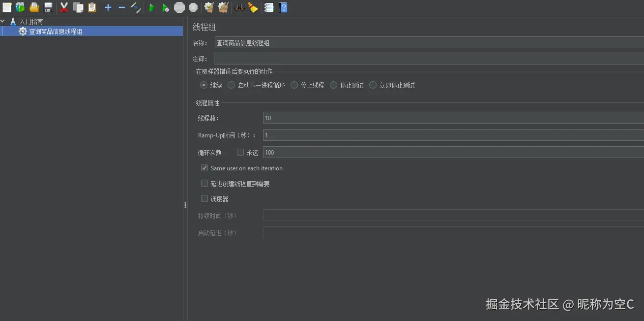The width and height of the screenshot is (644, 321).
Task: Click the gear icon of 查询商品信息线程组
Action: (x=23, y=31)
